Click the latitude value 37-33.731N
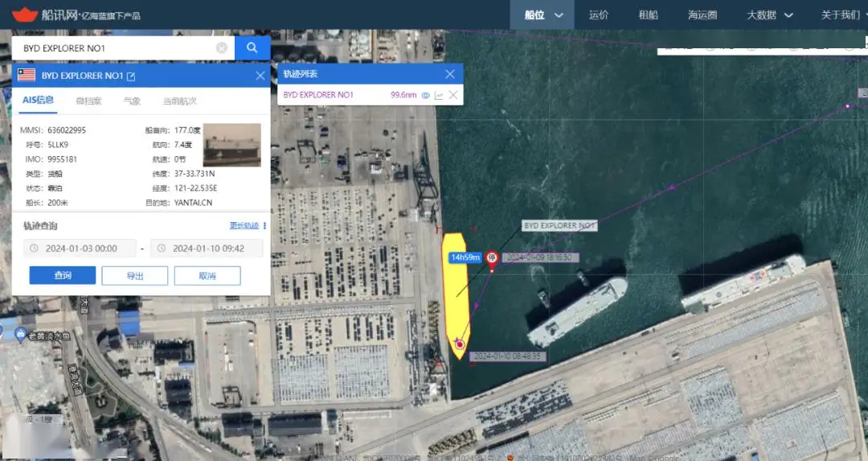Viewport: 868px width, 461px height. [x=194, y=174]
